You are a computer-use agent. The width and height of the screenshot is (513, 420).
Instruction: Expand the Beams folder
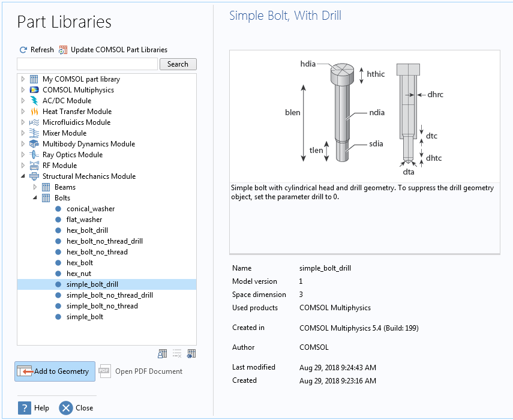(35, 187)
